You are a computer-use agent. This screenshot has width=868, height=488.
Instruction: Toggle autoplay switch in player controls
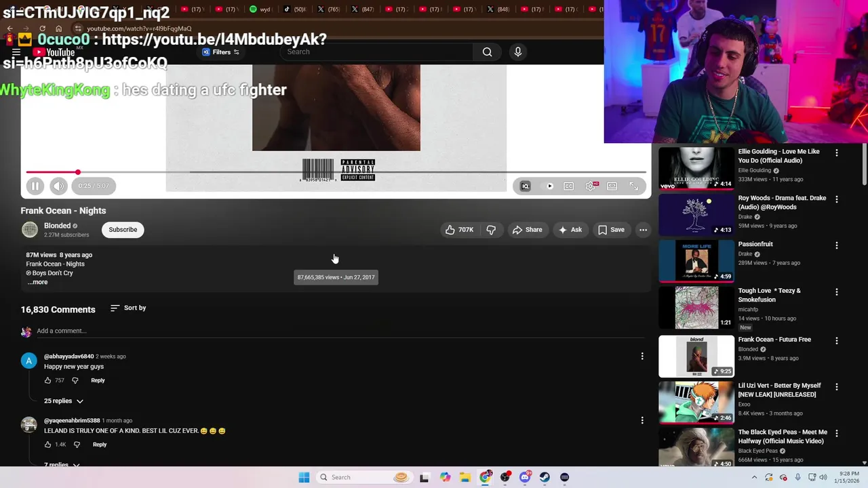pyautogui.click(x=548, y=186)
